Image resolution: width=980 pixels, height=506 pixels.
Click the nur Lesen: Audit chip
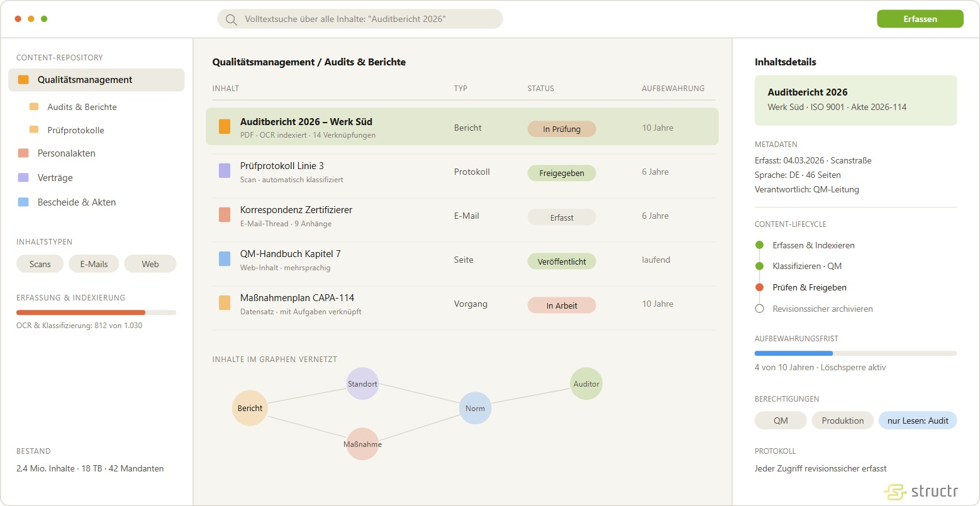pyautogui.click(x=918, y=421)
